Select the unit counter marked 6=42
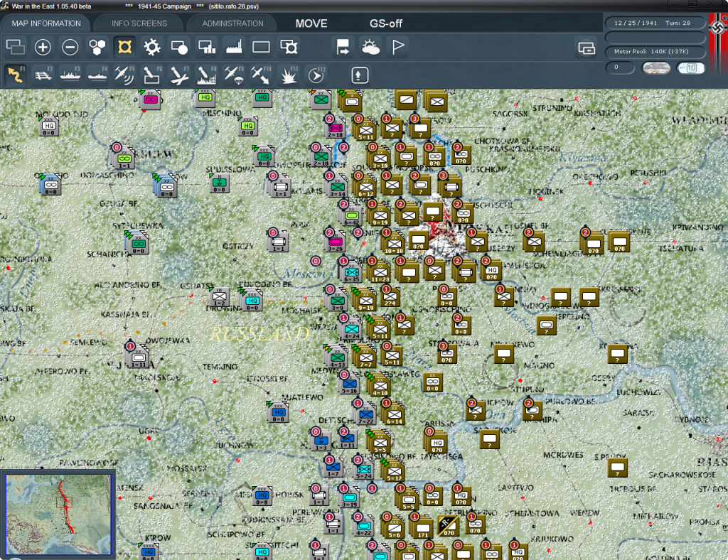 coord(351,216)
